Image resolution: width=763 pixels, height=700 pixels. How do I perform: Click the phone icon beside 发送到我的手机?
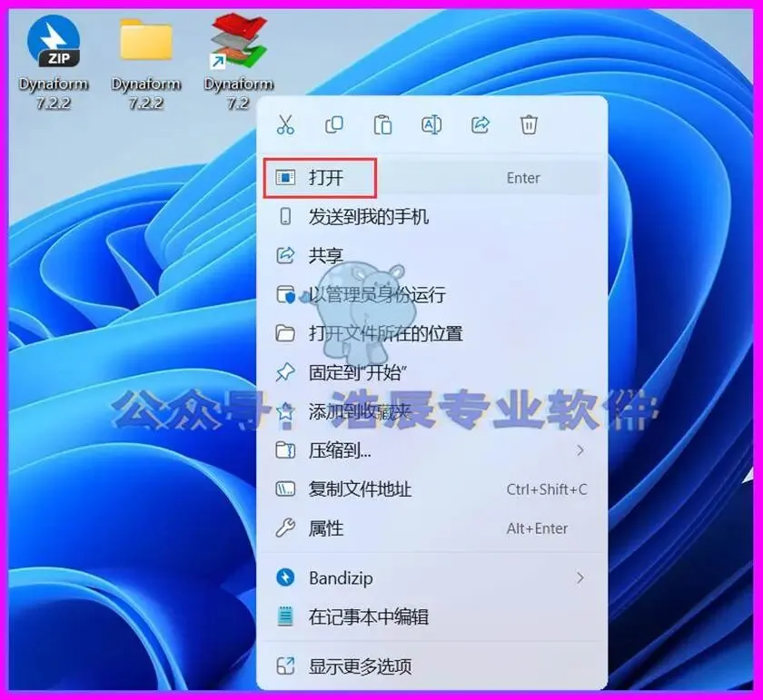point(285,216)
